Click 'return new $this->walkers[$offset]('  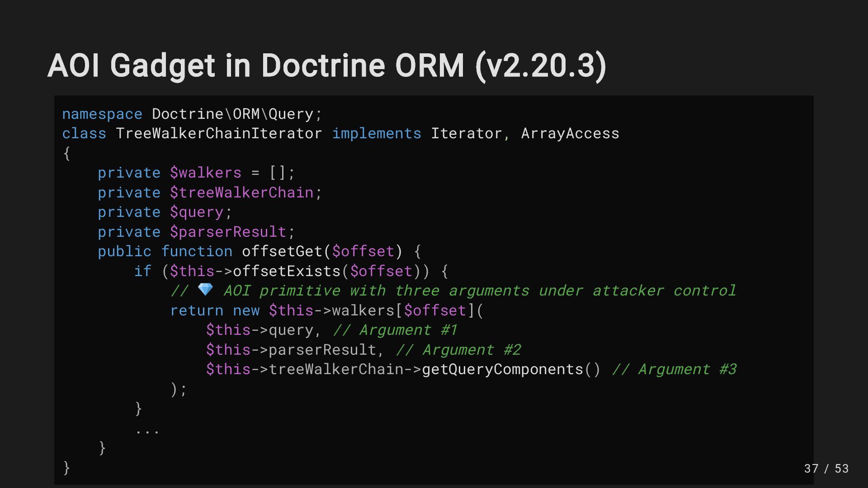327,311
